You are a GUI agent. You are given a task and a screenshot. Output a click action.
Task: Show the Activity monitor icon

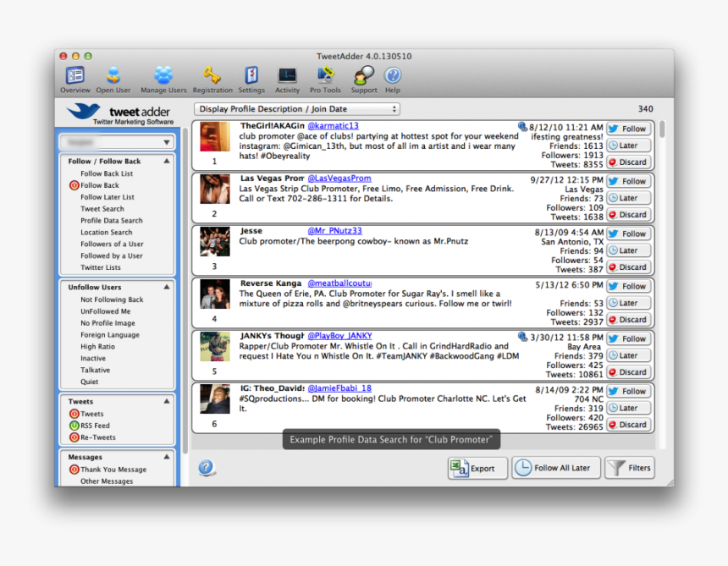click(x=287, y=76)
